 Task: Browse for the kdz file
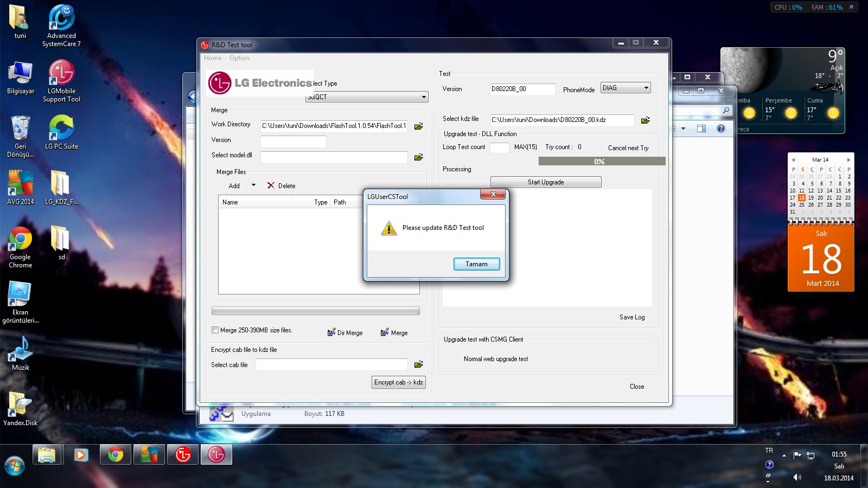click(645, 120)
